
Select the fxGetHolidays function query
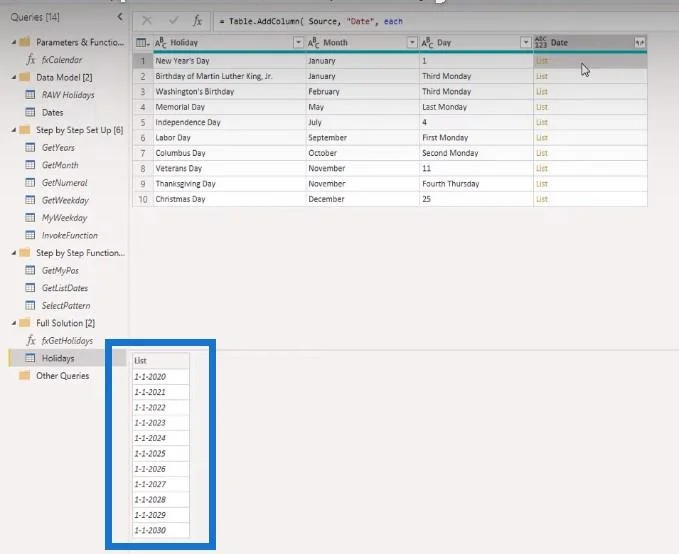[x=67, y=341]
